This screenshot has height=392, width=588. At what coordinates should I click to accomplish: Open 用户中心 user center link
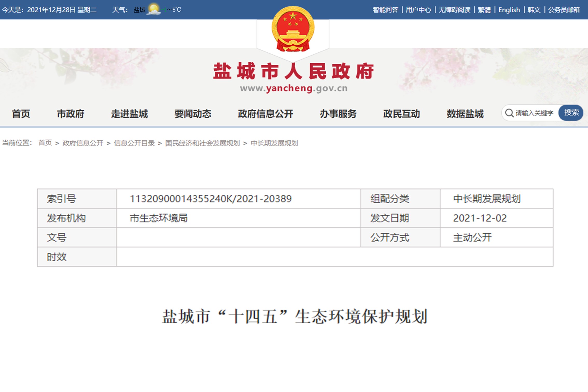coord(418,10)
